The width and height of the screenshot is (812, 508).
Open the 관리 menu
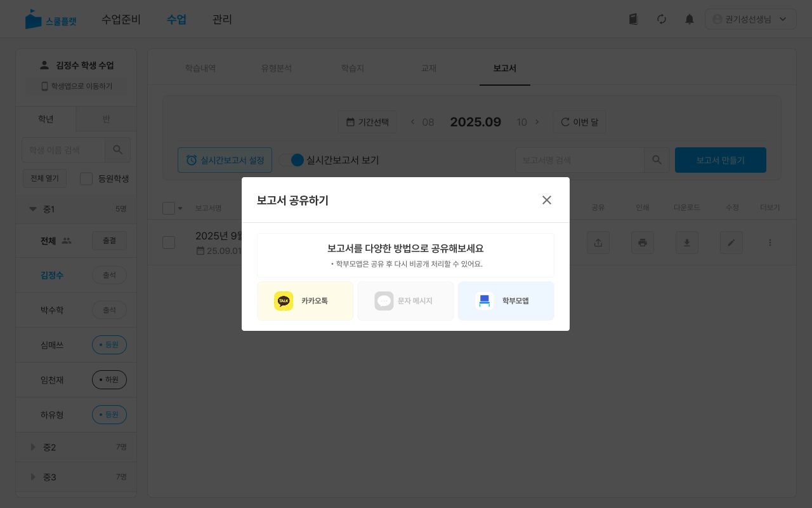(x=222, y=19)
